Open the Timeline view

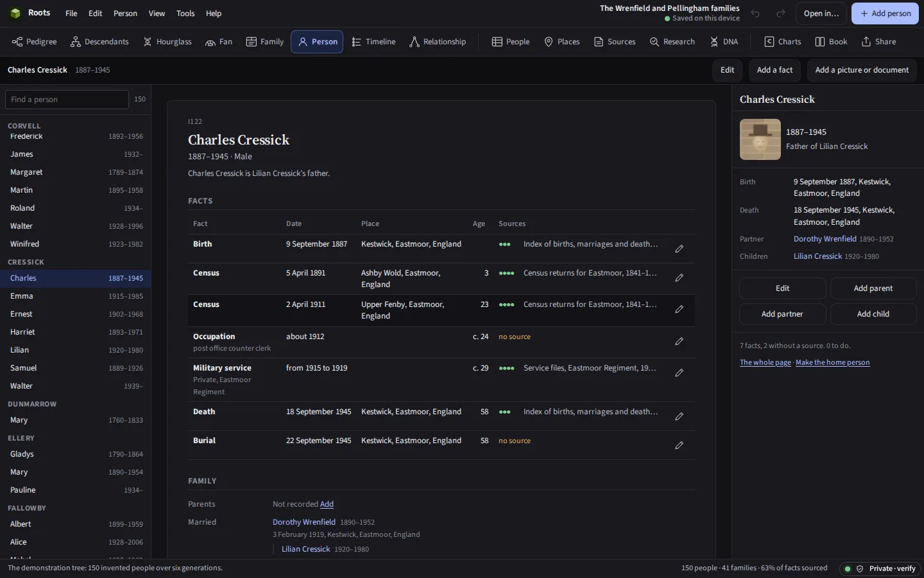(373, 42)
